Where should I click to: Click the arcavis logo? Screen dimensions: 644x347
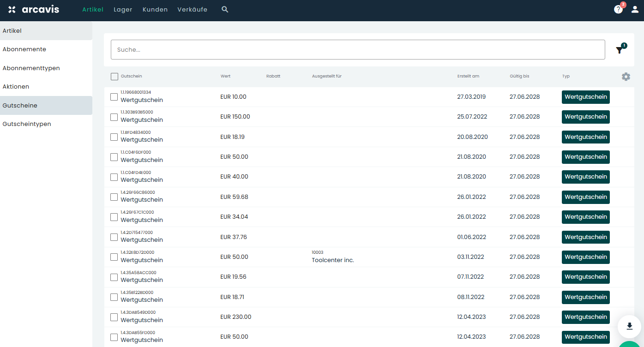[34, 9]
